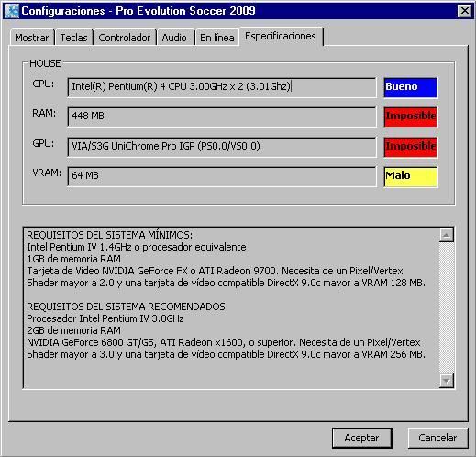Click inside the system requirements text area

231,307
